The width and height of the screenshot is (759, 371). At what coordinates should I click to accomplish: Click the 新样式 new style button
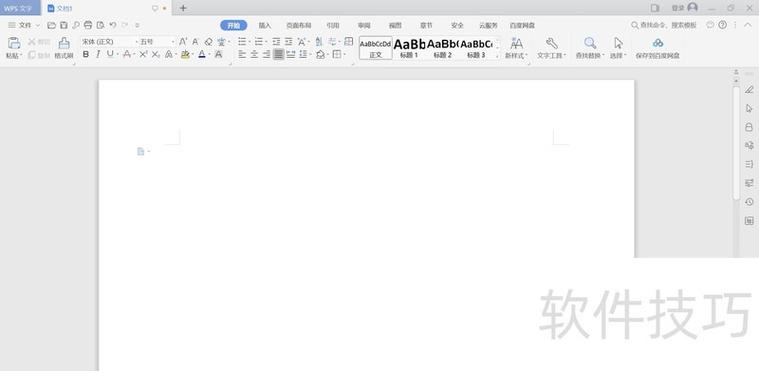pos(516,48)
